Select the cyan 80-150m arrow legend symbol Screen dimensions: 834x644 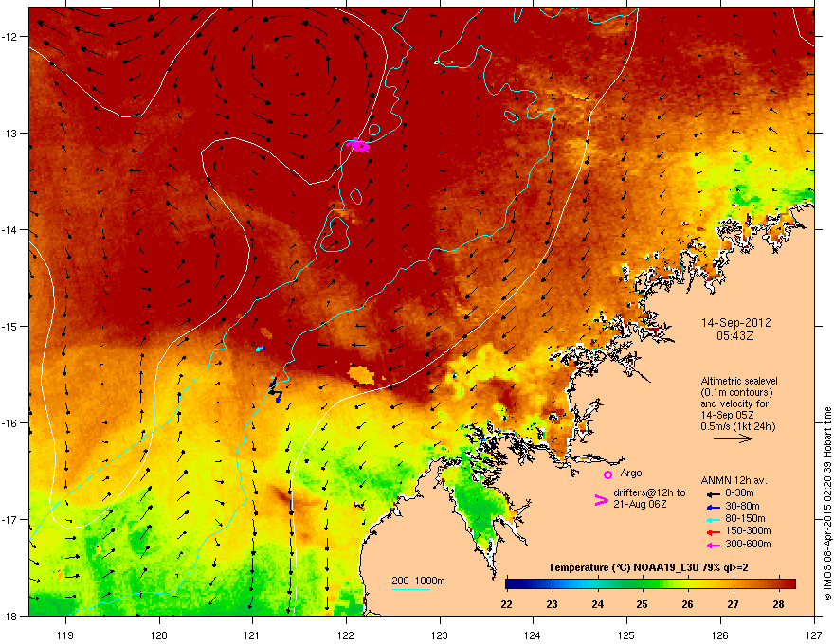(714, 519)
